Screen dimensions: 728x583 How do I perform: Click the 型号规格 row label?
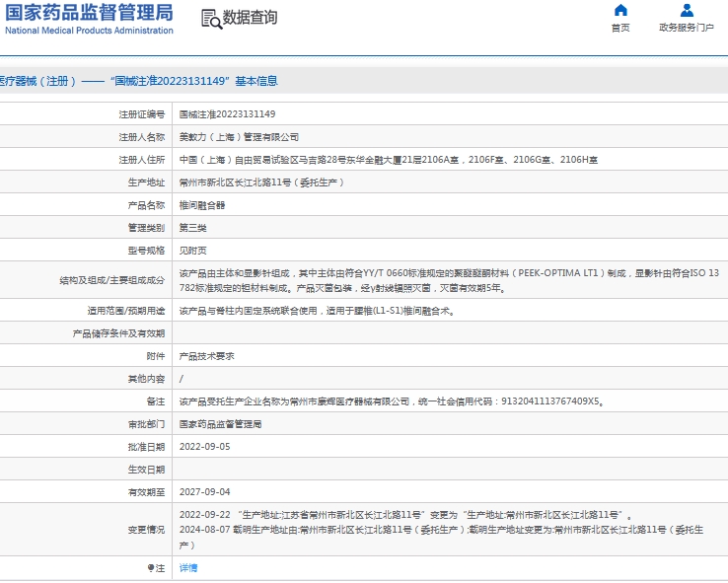click(146, 251)
